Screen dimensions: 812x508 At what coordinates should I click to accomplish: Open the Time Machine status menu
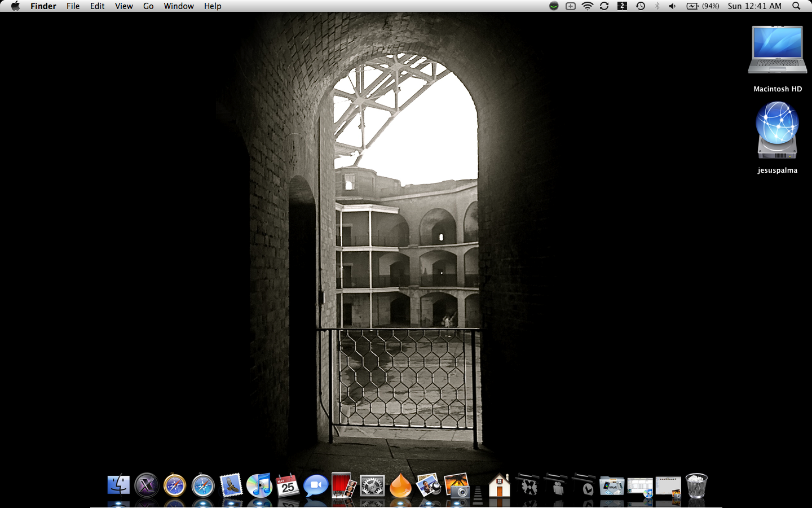pos(640,6)
